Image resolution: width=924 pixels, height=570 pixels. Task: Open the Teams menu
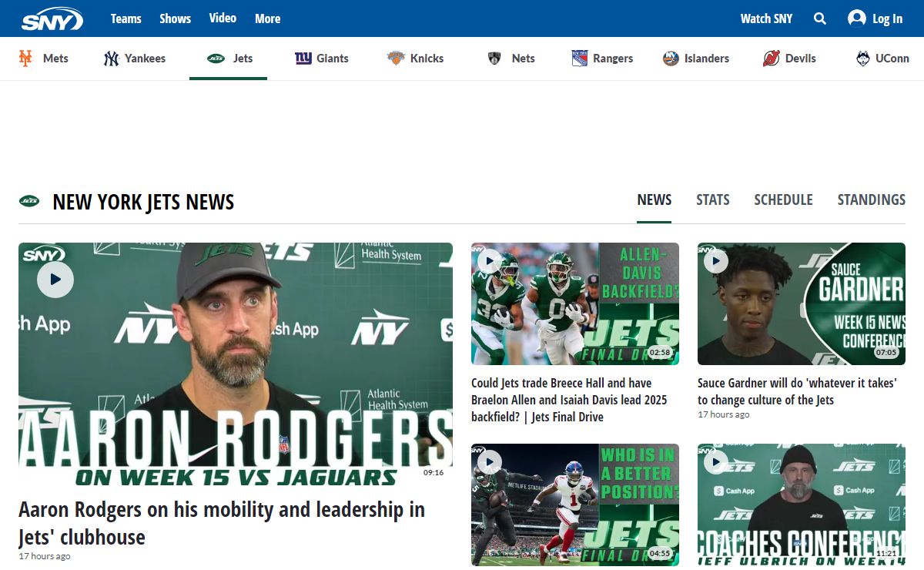pyautogui.click(x=126, y=18)
